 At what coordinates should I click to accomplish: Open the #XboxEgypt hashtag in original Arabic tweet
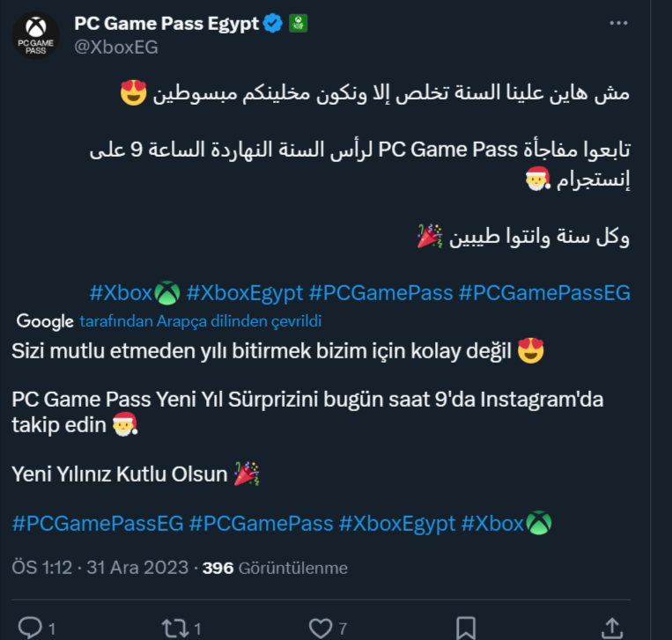pyautogui.click(x=244, y=292)
